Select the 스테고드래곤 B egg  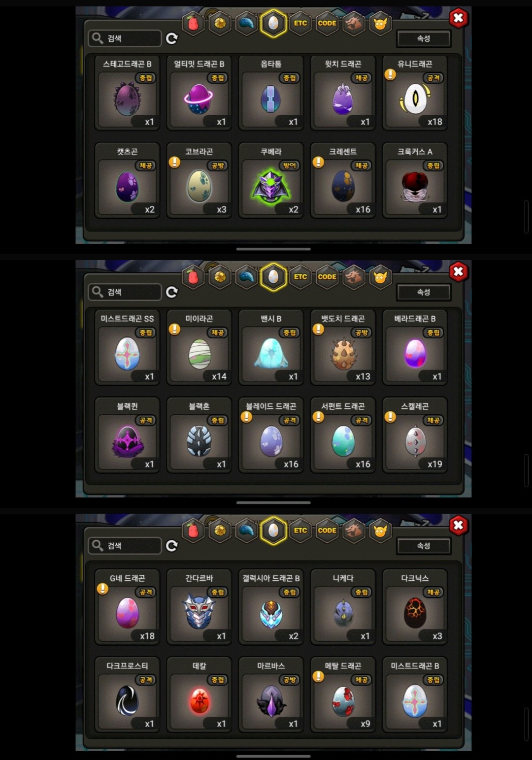[x=127, y=93]
